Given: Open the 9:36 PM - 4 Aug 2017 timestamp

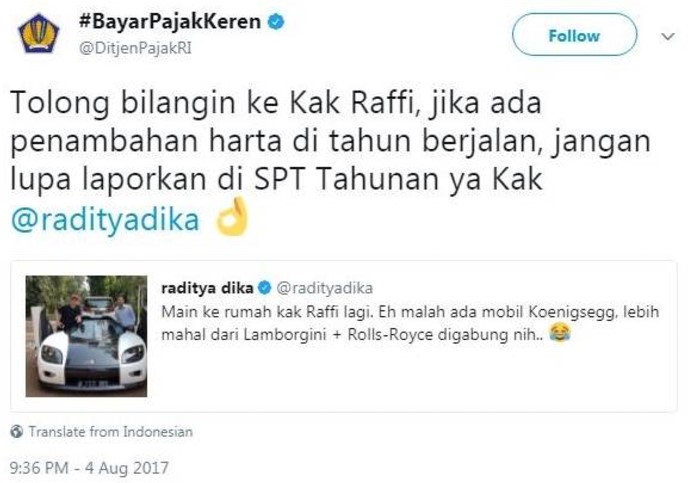Looking at the screenshot, I should point(89,468).
